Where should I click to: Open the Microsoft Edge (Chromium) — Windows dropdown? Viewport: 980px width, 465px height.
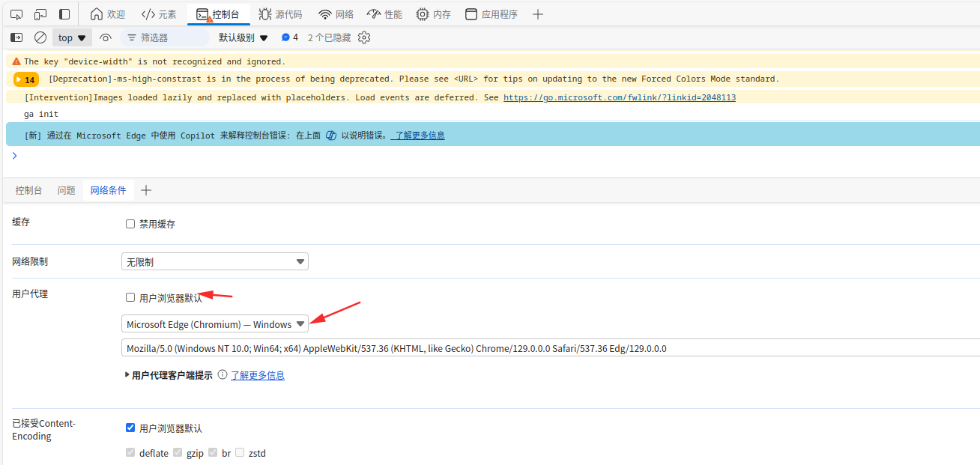pos(215,324)
